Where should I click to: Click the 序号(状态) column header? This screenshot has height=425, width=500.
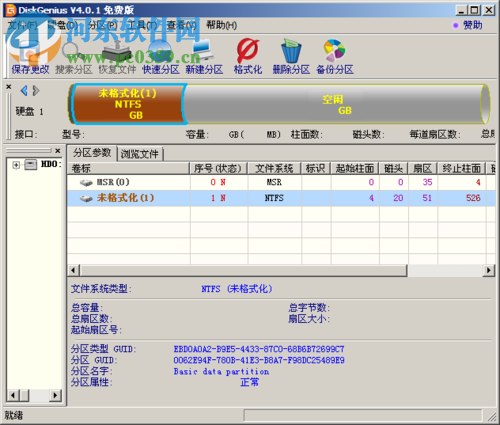pos(218,168)
